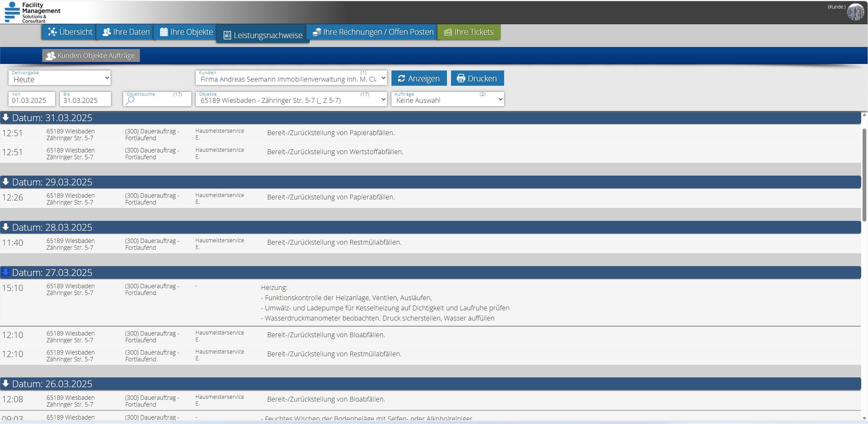Image resolution: width=868 pixels, height=424 pixels.
Task: Click the Drucken button
Action: (477, 78)
